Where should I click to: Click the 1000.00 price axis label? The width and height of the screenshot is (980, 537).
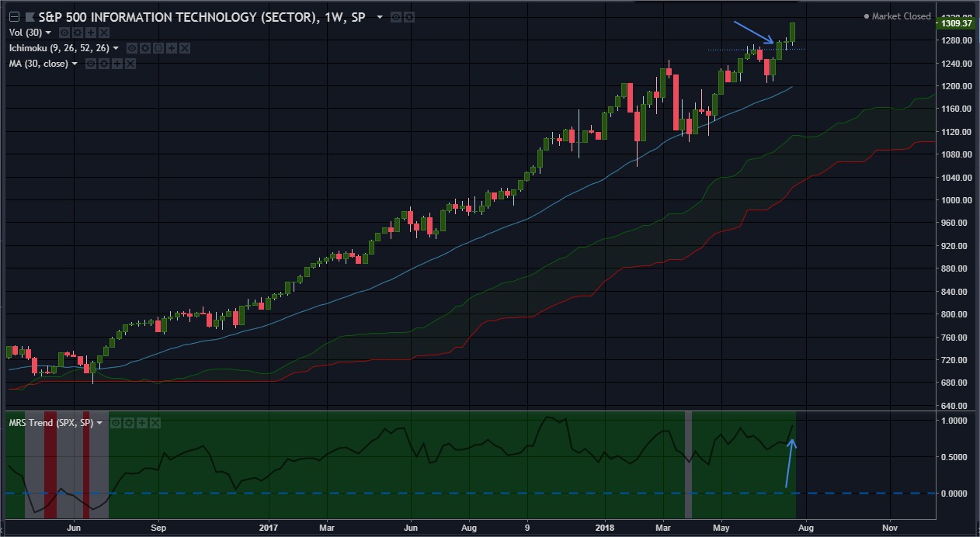pos(956,200)
